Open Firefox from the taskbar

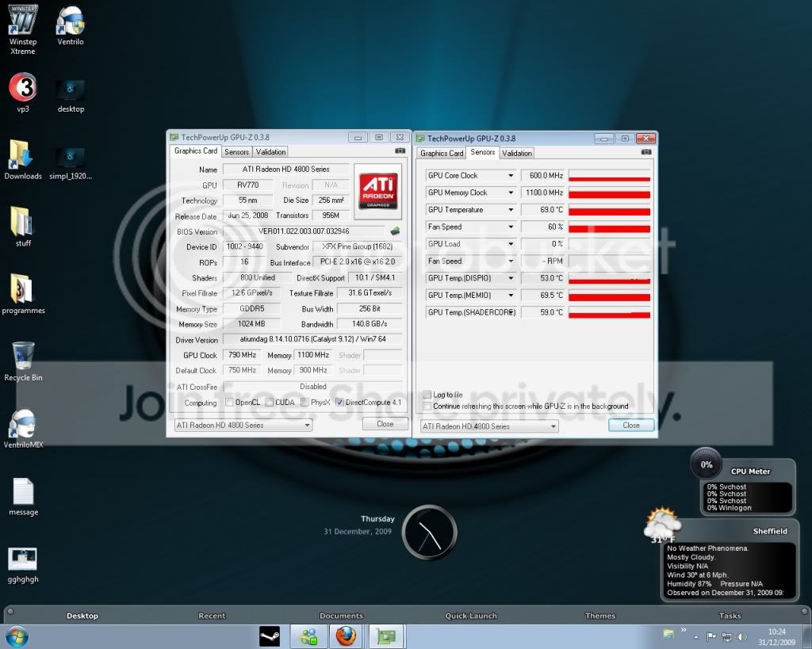[346, 636]
